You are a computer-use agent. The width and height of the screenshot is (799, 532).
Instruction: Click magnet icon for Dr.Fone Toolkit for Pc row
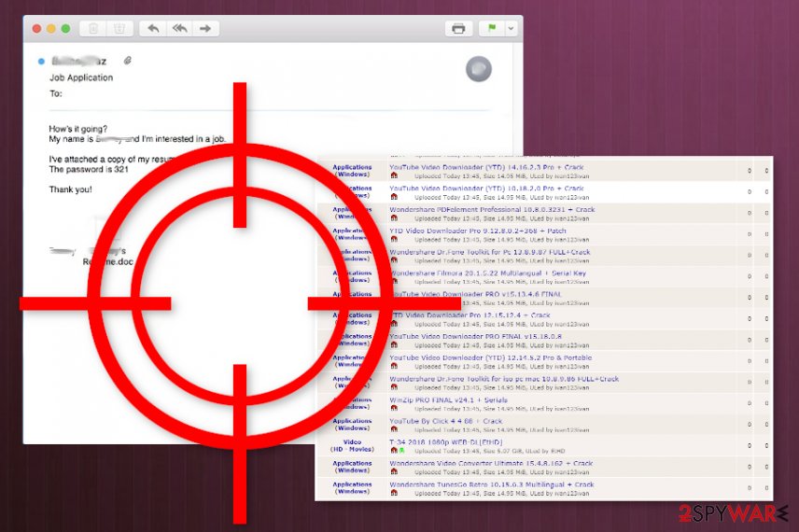click(x=394, y=260)
